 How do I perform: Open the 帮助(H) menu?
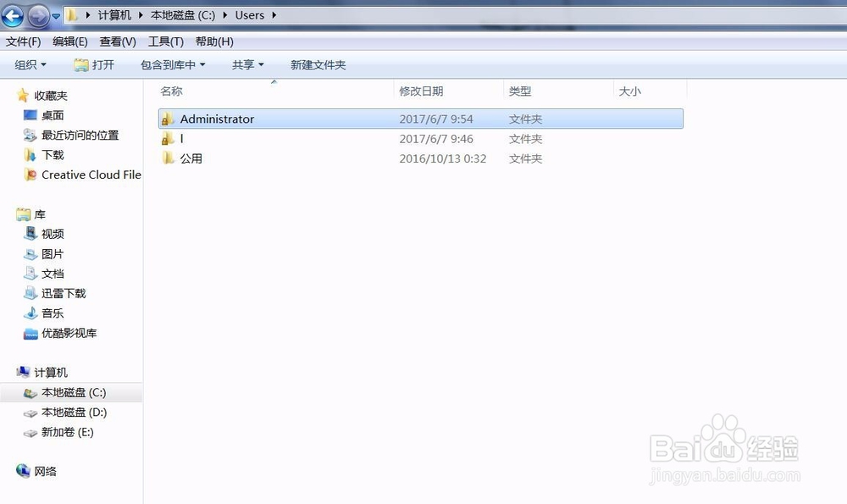(214, 42)
